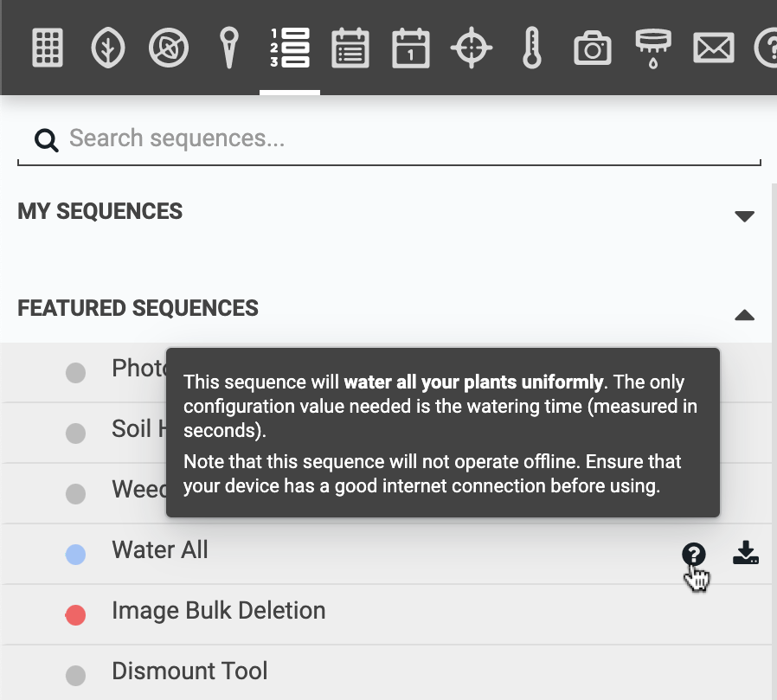Viewport: 777px width, 700px height.
Task: Collapse the Featured Sequences section
Action: (x=744, y=314)
